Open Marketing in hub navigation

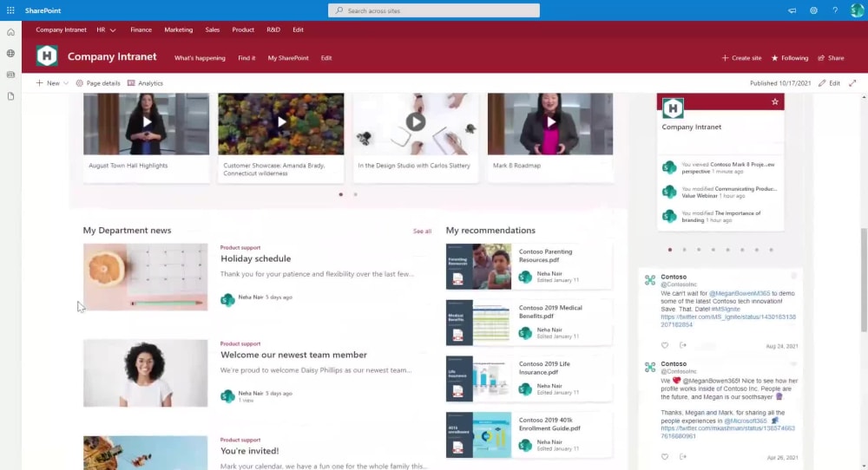click(178, 29)
